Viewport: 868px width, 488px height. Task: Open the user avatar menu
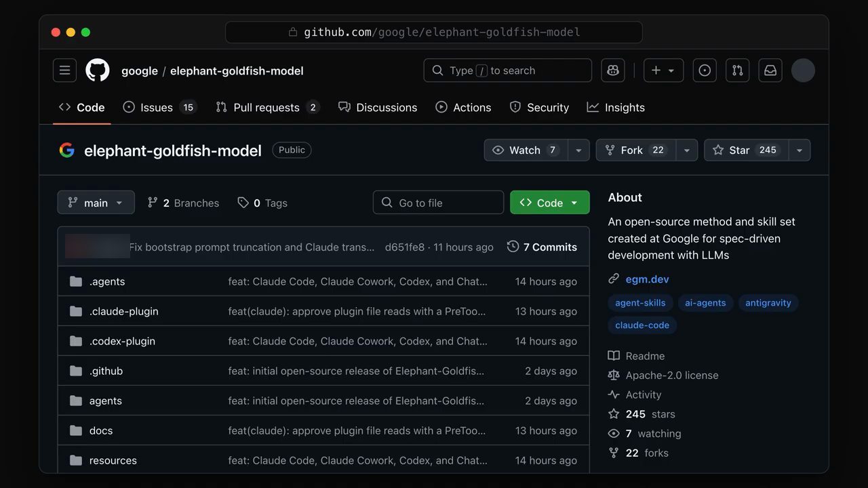click(x=803, y=70)
